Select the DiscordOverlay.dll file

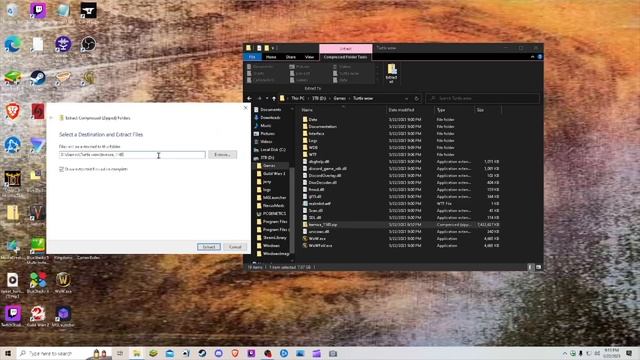pos(324,176)
